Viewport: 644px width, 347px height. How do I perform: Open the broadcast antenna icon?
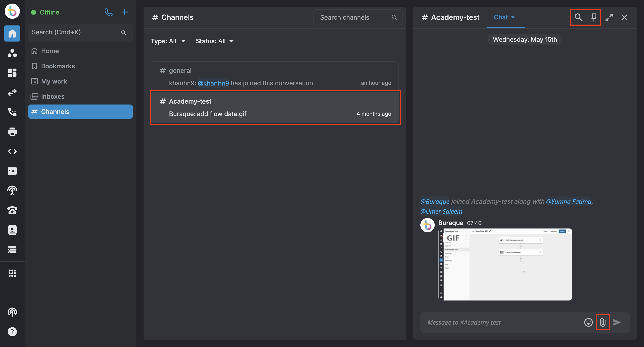[x=12, y=190]
